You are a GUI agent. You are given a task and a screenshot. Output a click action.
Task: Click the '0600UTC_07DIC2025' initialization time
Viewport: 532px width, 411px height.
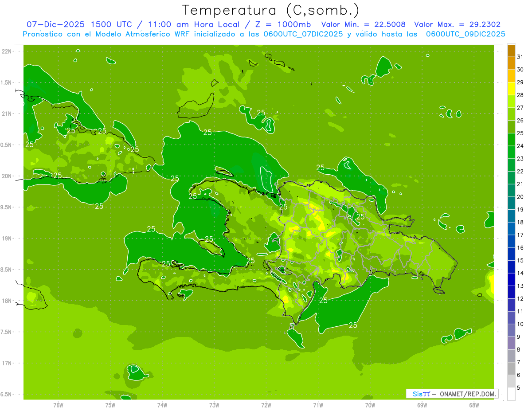click(304, 34)
